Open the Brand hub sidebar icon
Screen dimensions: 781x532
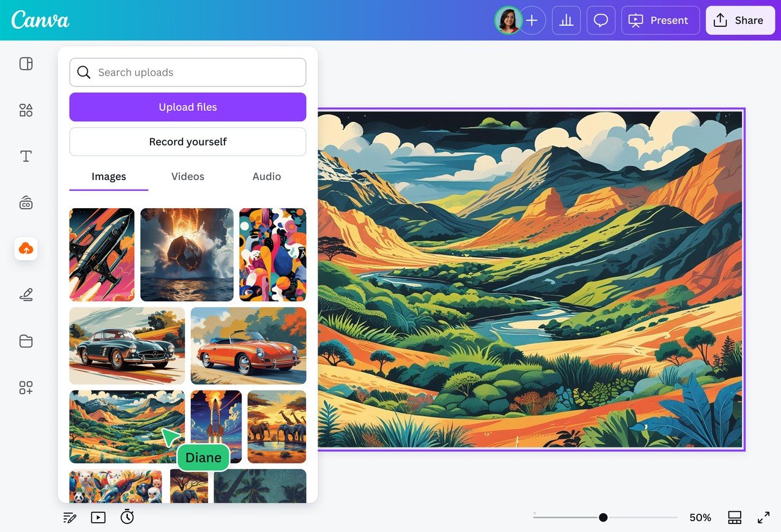26,203
